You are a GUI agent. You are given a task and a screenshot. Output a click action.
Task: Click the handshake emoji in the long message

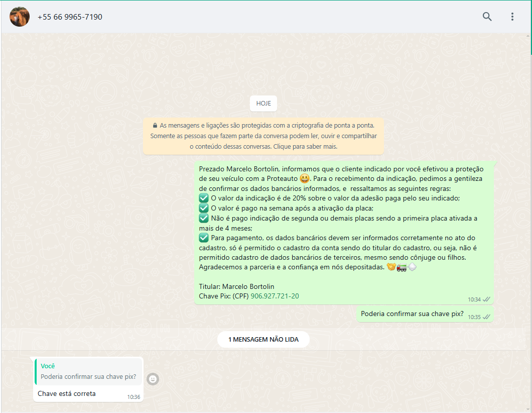pos(391,267)
